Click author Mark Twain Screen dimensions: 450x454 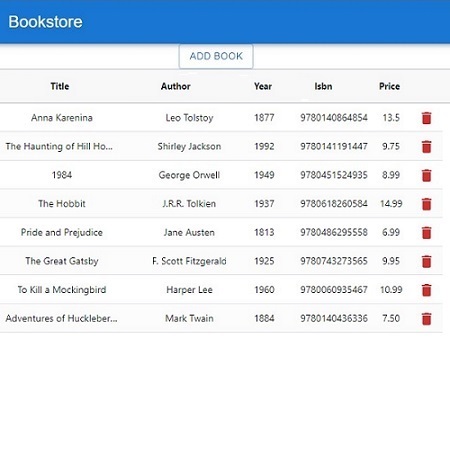(x=189, y=318)
